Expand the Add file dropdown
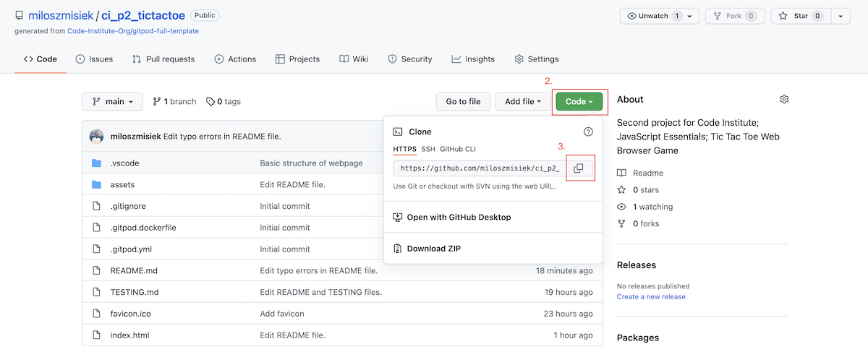 pyautogui.click(x=522, y=102)
